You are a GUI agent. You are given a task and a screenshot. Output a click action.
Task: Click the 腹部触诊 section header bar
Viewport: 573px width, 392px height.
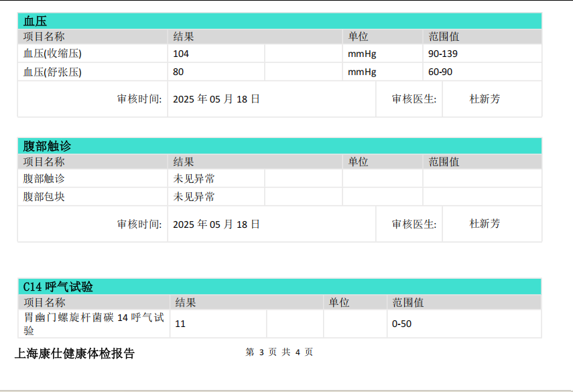48,146
